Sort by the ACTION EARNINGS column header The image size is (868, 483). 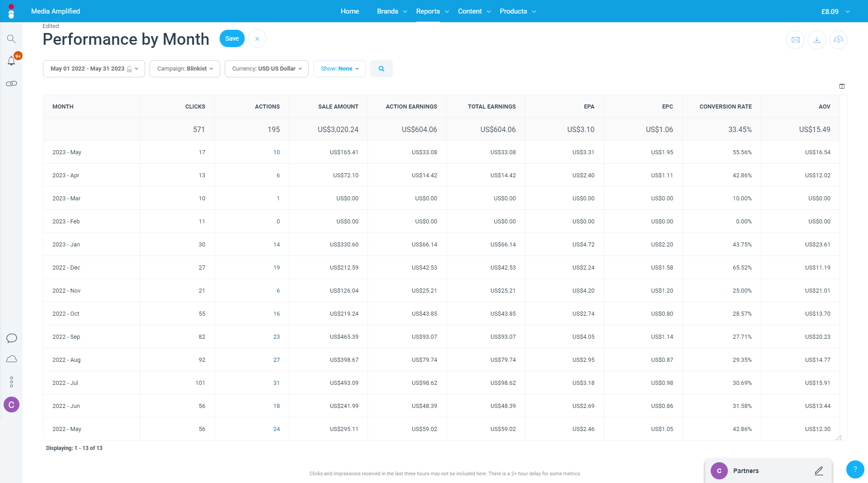click(x=411, y=107)
